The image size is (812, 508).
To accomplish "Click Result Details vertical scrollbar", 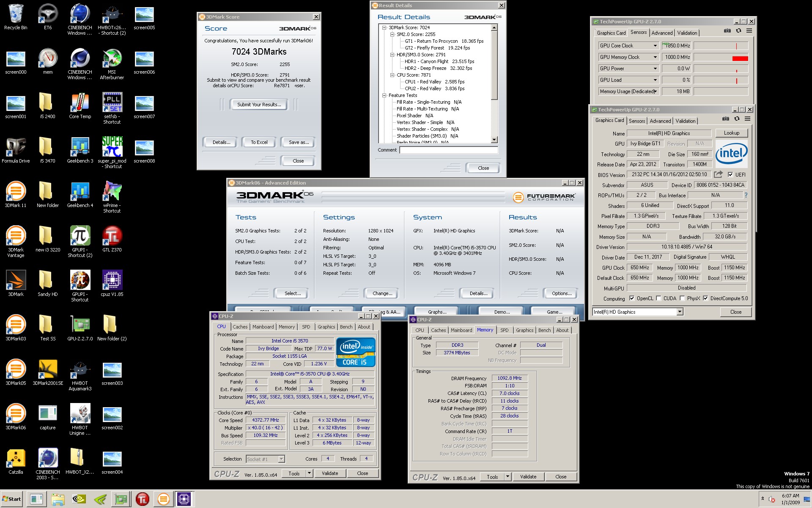I will (494, 83).
